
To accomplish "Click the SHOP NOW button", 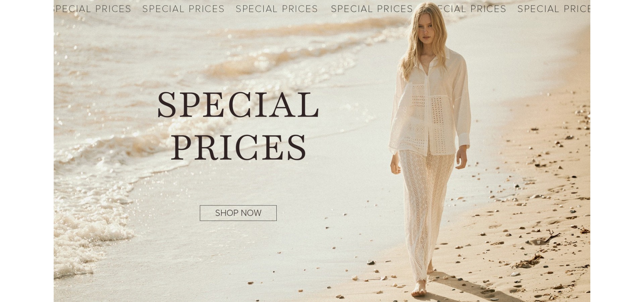I will tap(238, 213).
